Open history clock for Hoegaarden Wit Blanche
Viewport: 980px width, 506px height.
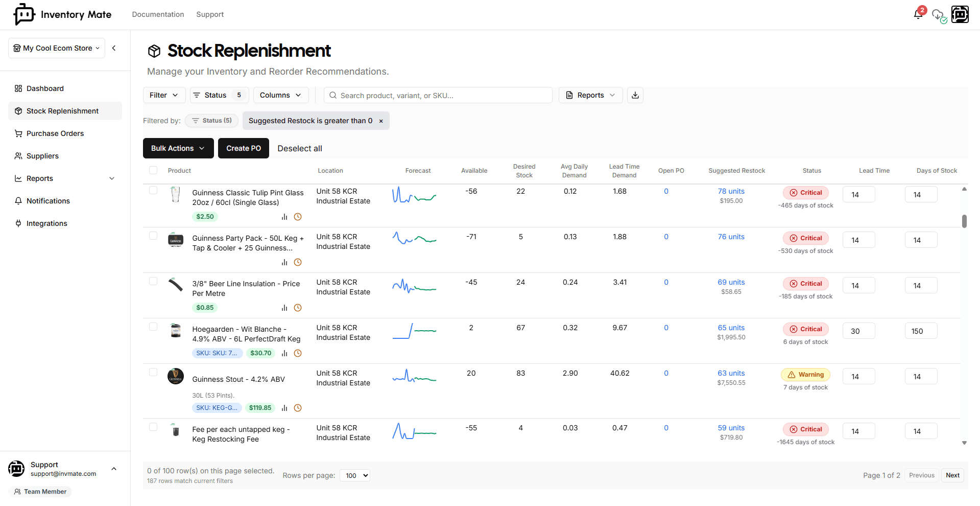[x=298, y=353]
